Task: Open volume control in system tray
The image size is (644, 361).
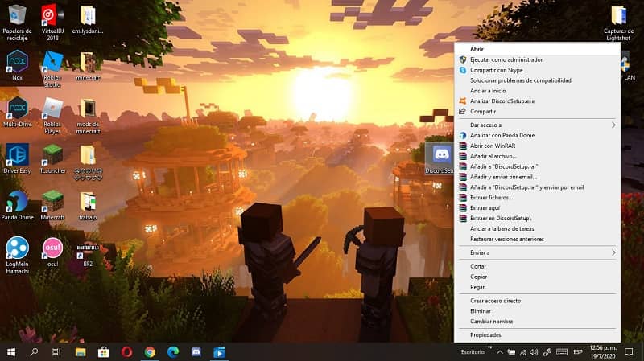Action: click(x=534, y=352)
